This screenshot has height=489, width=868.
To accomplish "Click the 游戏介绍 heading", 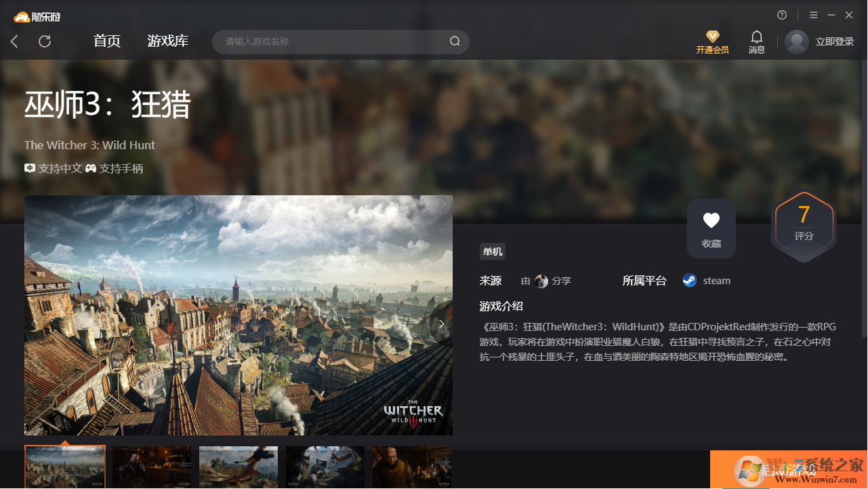I will (x=501, y=306).
